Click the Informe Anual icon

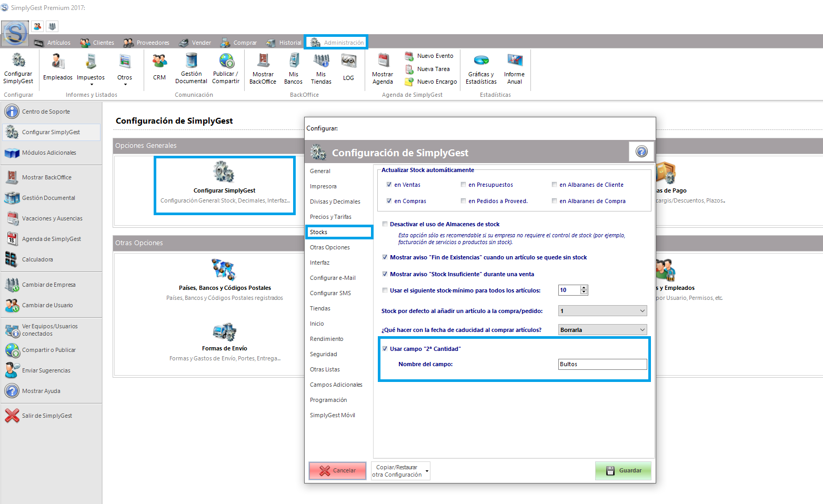[x=514, y=68]
